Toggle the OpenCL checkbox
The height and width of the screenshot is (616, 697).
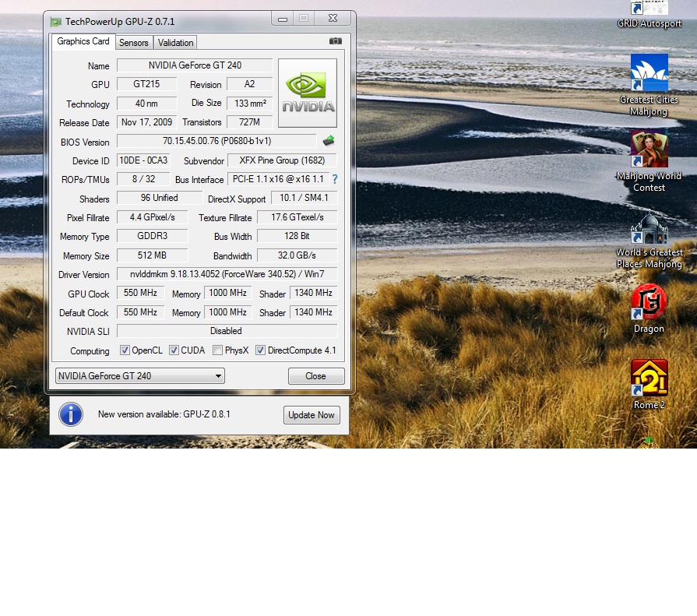125,350
